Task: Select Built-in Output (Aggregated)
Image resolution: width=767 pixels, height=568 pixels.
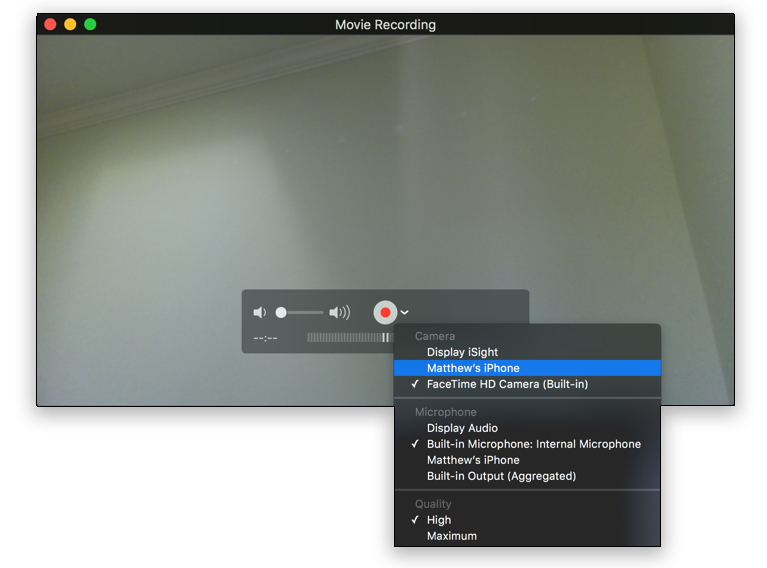Action: [x=527, y=476]
